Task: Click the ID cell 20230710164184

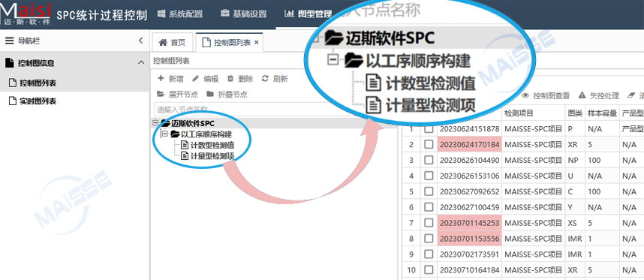Action: tap(469, 269)
